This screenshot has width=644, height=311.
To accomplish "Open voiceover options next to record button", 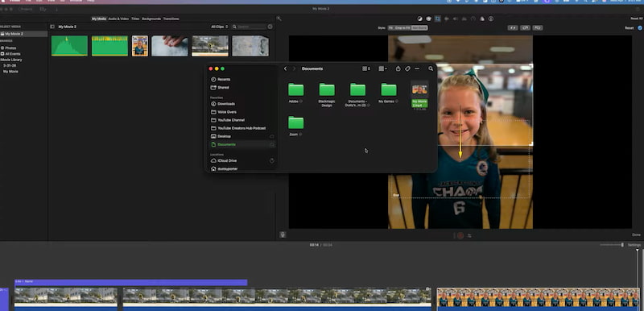I will [x=469, y=236].
